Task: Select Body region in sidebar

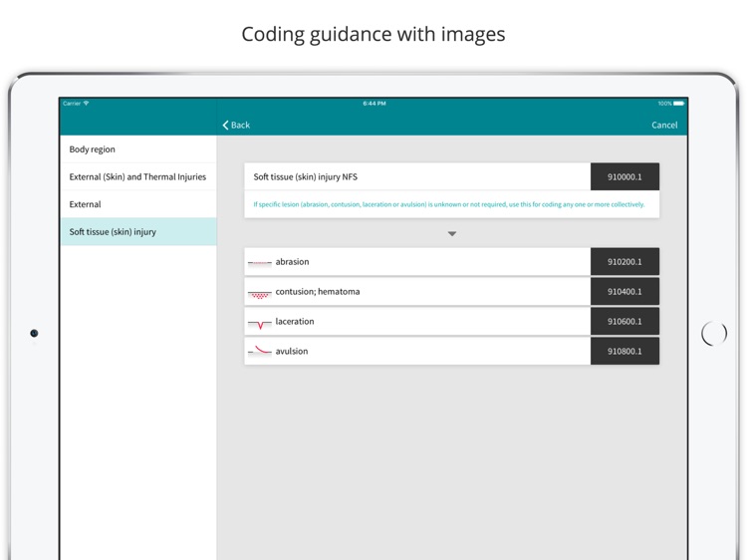Action: click(138, 149)
